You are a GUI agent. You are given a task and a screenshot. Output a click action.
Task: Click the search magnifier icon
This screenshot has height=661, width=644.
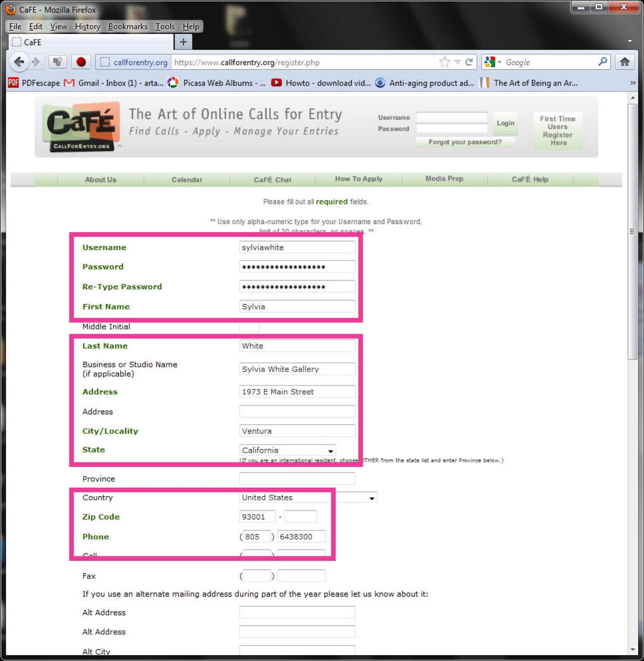(x=602, y=62)
